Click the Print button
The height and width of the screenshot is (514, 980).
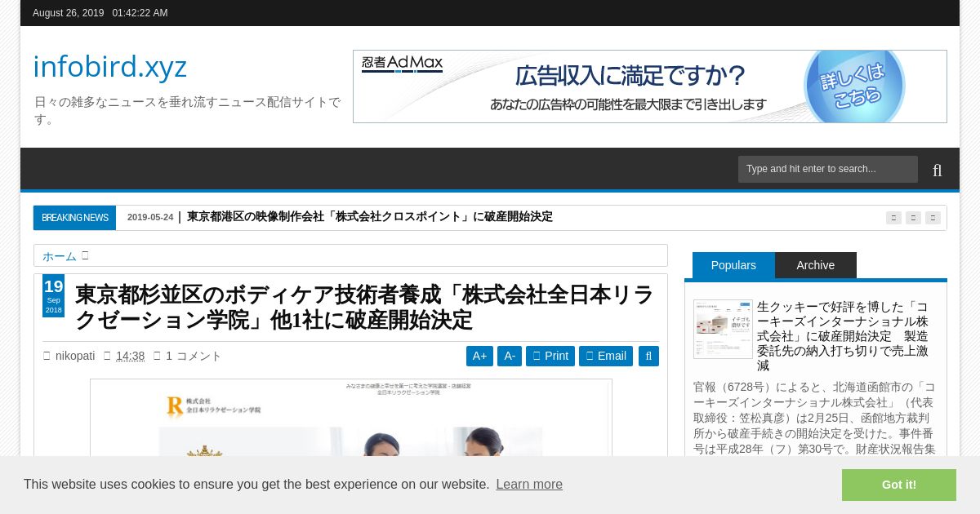tap(550, 356)
